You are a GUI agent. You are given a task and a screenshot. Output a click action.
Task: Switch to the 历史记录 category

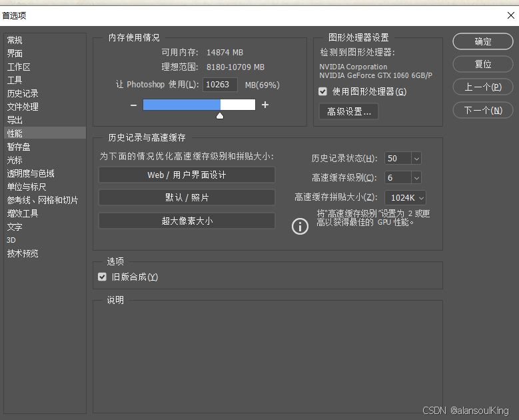pyautogui.click(x=45, y=93)
